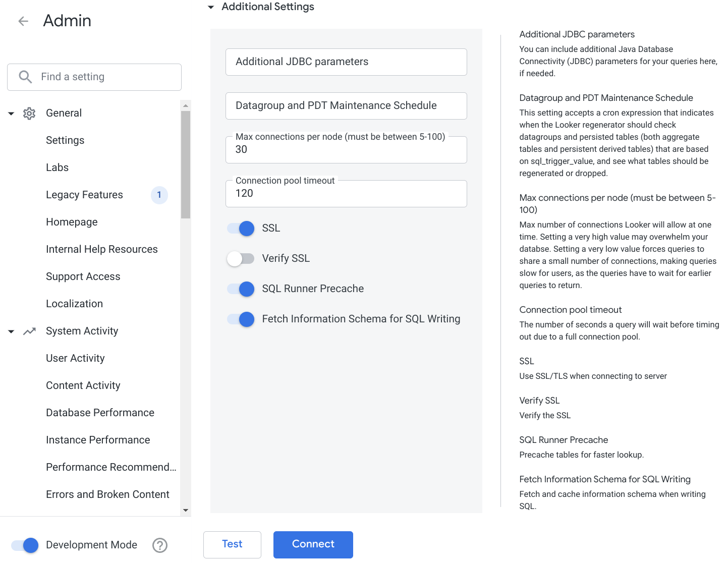Image resolution: width=728 pixels, height=563 pixels.
Task: Select Legacy Features in the sidebar
Action: tap(84, 195)
